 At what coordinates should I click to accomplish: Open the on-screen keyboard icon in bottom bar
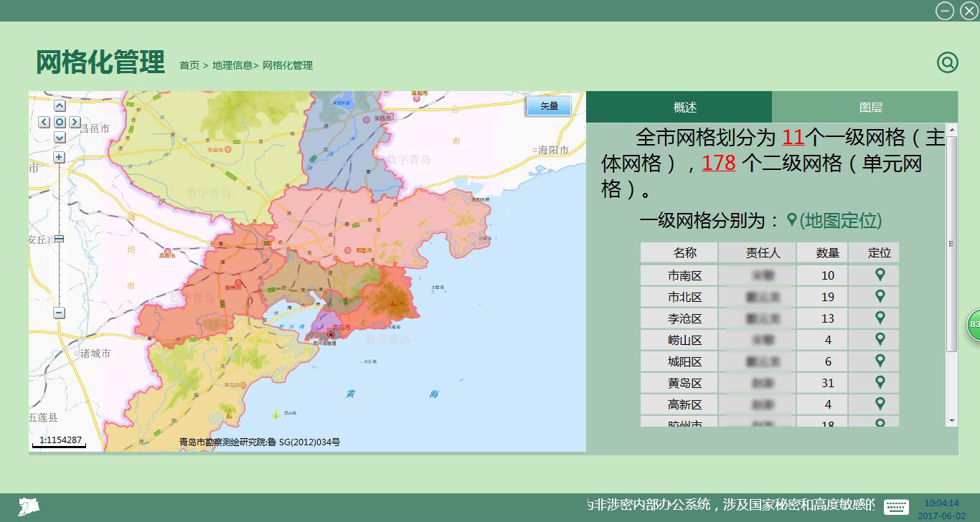tap(896, 506)
